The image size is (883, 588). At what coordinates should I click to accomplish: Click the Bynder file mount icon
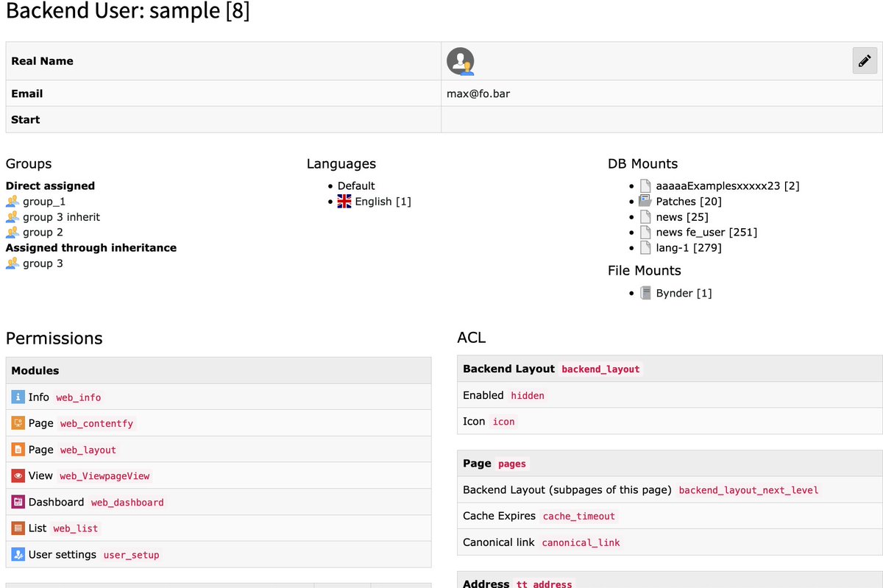[645, 294]
